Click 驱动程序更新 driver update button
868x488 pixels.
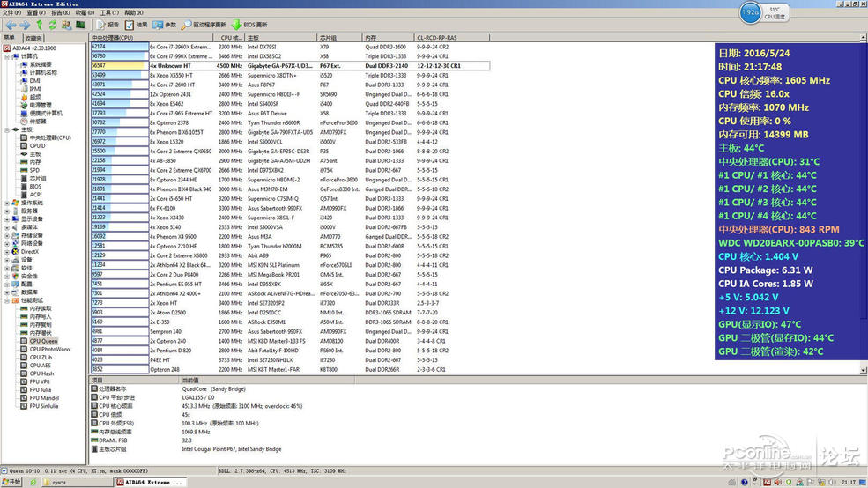[204, 25]
